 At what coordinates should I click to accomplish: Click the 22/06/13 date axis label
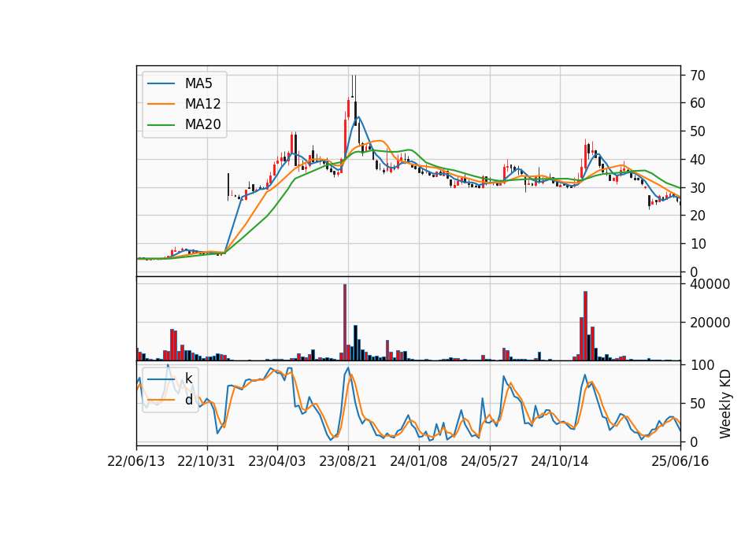(x=136, y=461)
